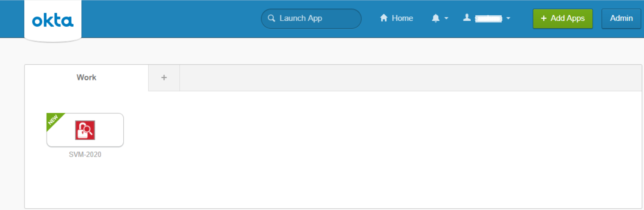The width and height of the screenshot is (644, 210).
Task: Expand the arrow beside the notification bell
Action: pos(446,19)
